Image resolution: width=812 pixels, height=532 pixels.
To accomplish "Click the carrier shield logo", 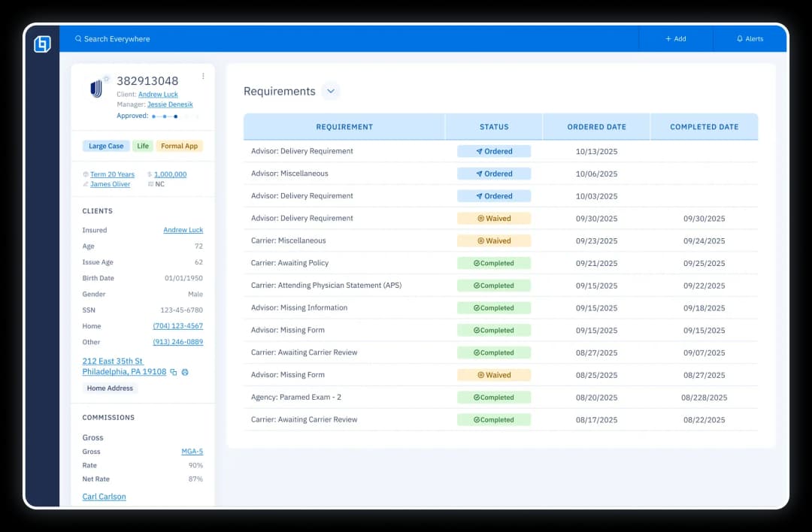I will tap(96, 89).
